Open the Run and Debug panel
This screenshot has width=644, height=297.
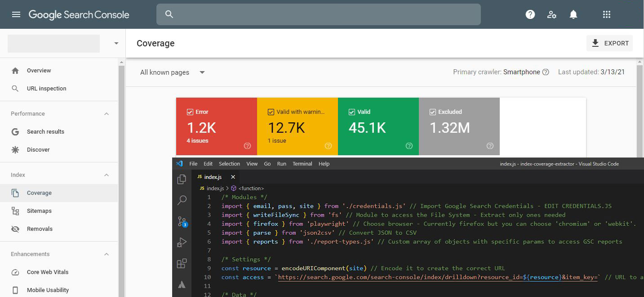click(182, 242)
